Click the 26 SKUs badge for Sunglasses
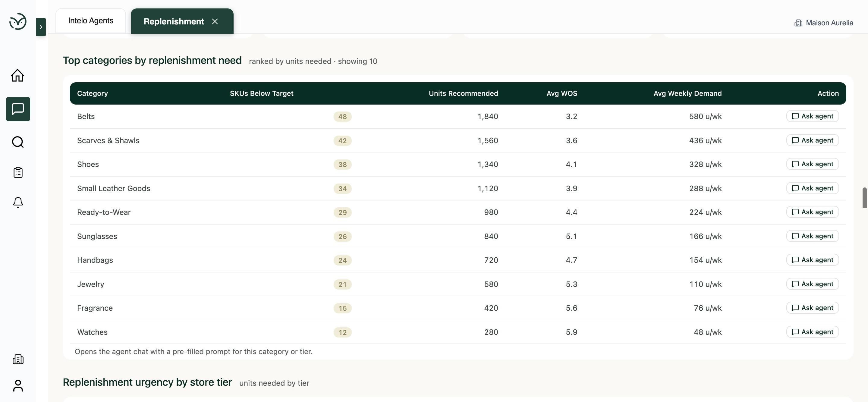 pos(342,237)
